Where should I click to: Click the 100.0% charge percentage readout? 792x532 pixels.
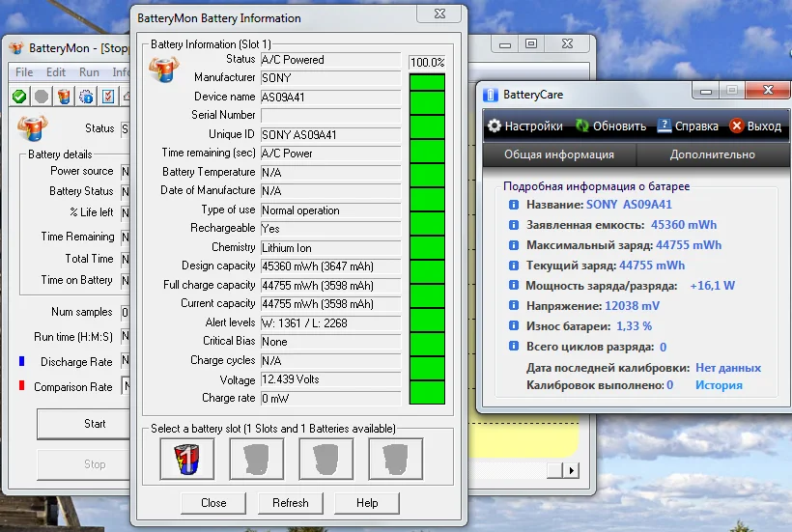[x=427, y=62]
